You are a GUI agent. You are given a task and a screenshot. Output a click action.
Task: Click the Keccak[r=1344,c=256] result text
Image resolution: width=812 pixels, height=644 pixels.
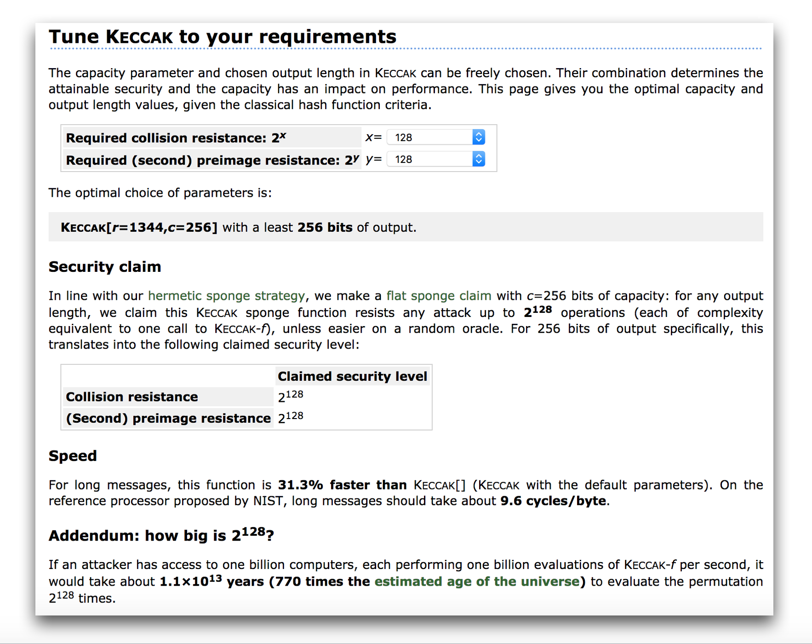[x=139, y=228]
